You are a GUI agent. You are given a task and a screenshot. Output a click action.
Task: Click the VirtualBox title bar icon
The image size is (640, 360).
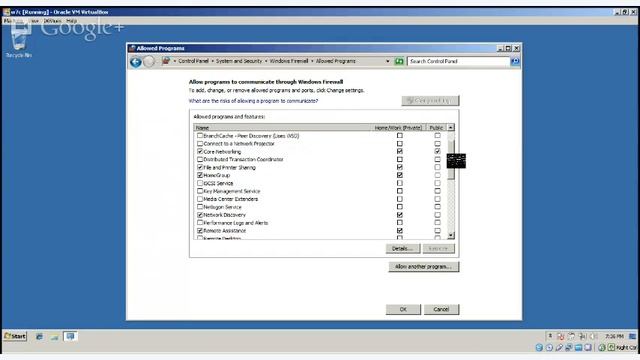tap(7, 12)
